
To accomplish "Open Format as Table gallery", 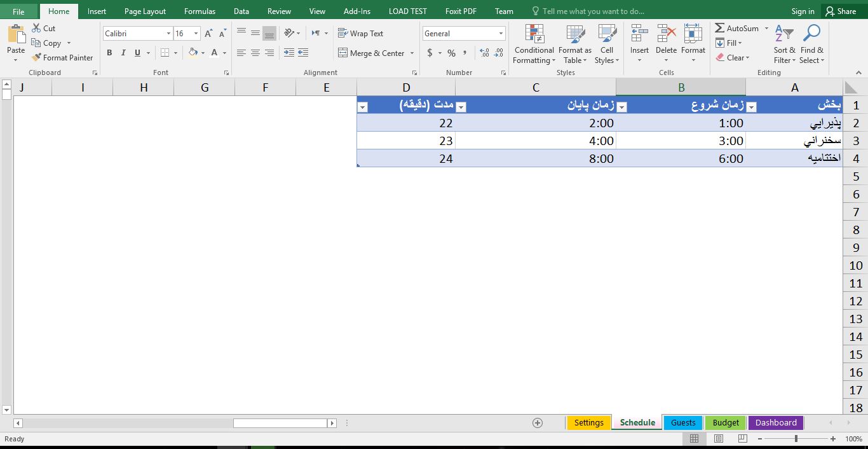I will (x=575, y=44).
